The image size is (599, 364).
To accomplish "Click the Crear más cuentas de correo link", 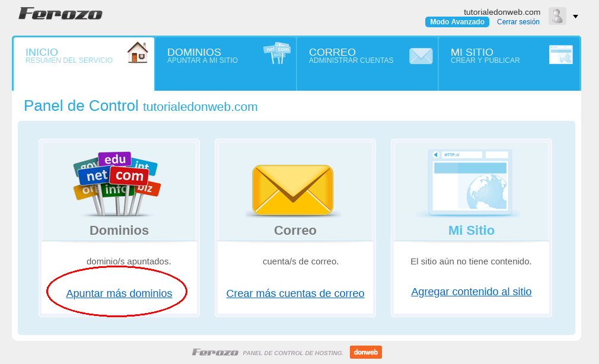I will [x=295, y=293].
